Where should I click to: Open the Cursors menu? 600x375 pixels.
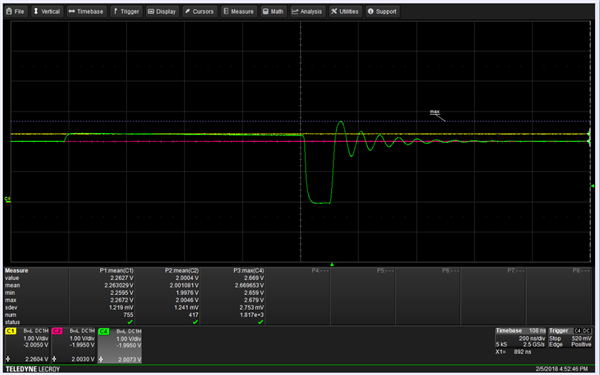tap(200, 11)
